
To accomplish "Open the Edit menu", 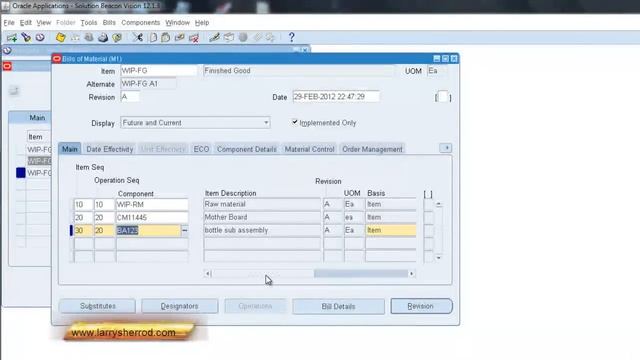I will pyautogui.click(x=26, y=23).
